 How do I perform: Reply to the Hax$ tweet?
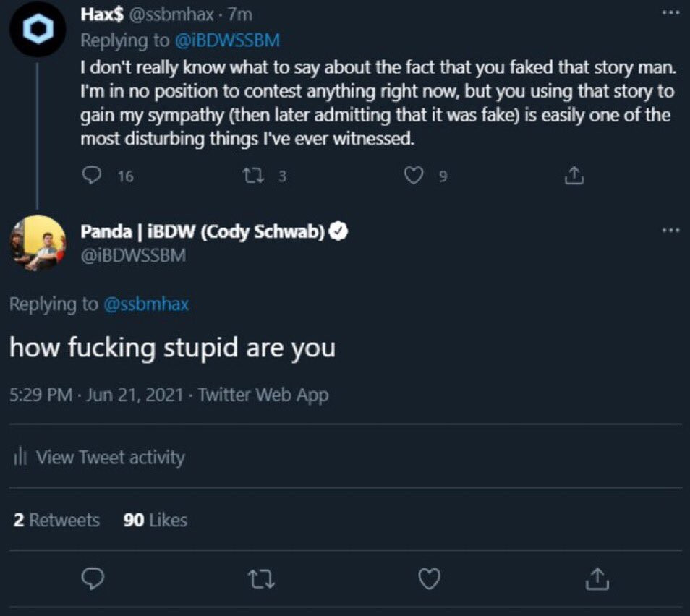click(93, 175)
